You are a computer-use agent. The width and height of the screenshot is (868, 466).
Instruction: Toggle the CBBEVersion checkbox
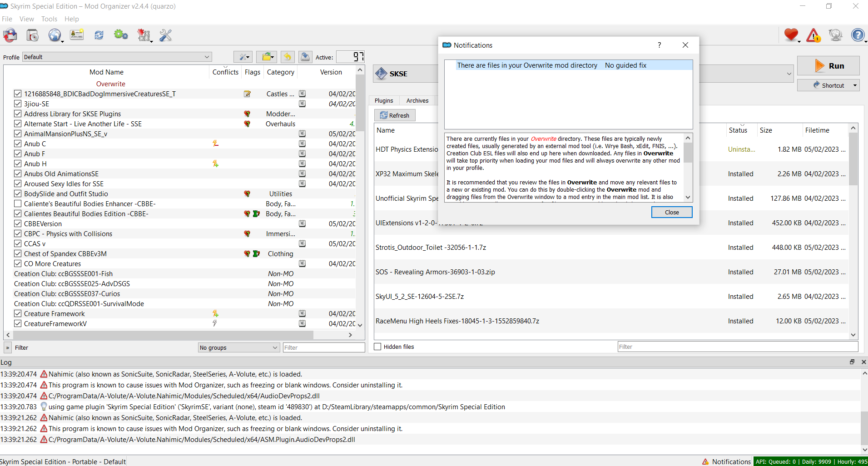tap(18, 223)
